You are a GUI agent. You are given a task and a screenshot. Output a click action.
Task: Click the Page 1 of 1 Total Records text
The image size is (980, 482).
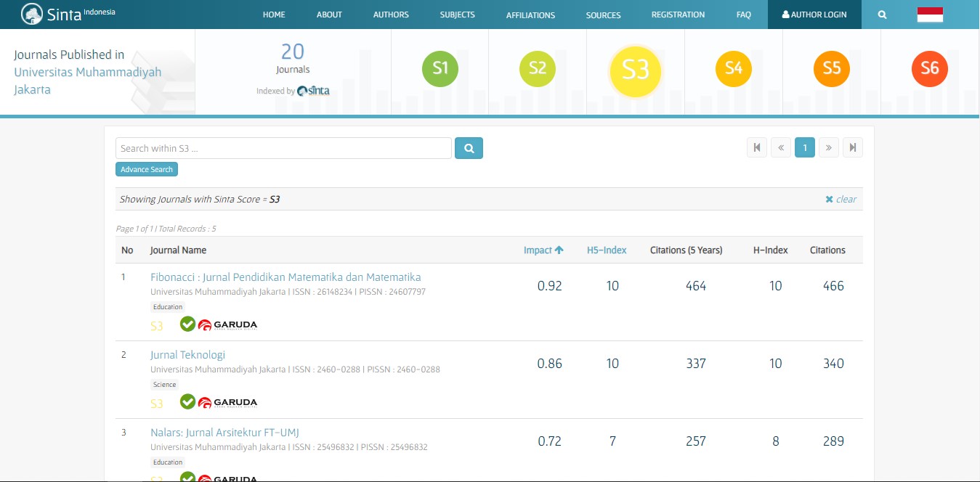click(x=166, y=229)
